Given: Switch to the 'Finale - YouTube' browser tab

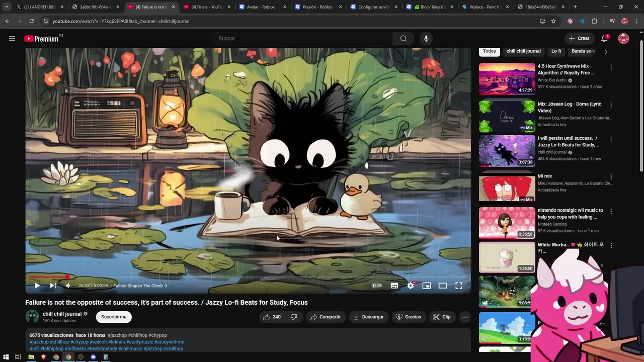Looking at the screenshot, I should (x=206, y=7).
